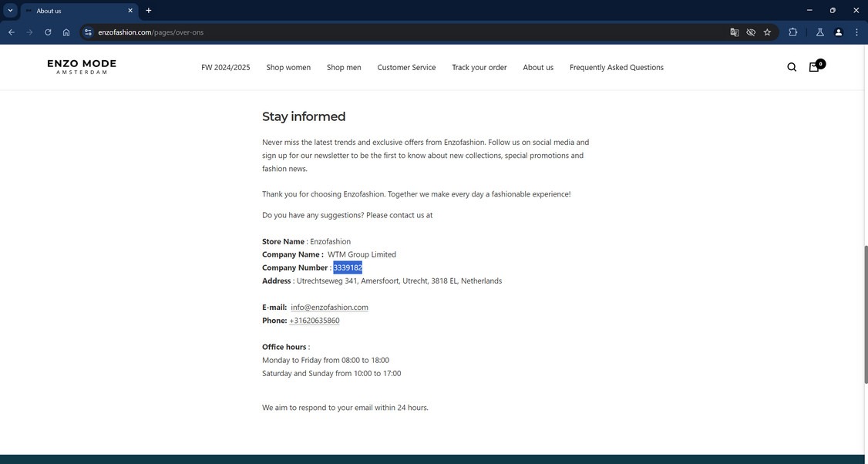The width and height of the screenshot is (868, 464).
Task: Open the browser profile avatar icon
Action: pyautogui.click(x=837, y=32)
